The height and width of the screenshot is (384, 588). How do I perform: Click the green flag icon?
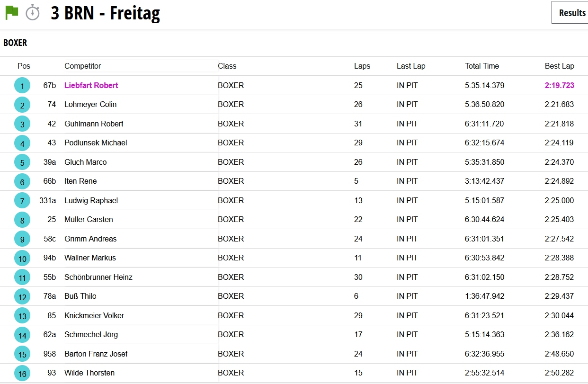[12, 12]
